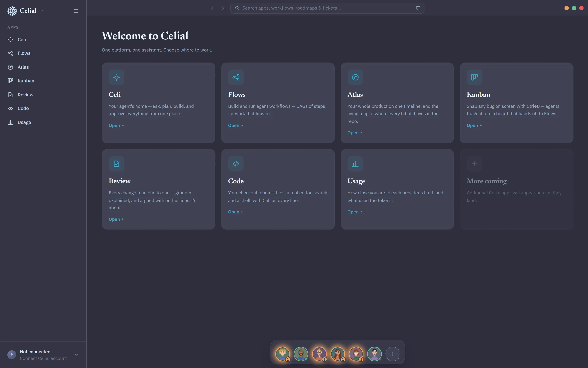
Task: Select the curly blond-haired agent avatar
Action: (282, 354)
